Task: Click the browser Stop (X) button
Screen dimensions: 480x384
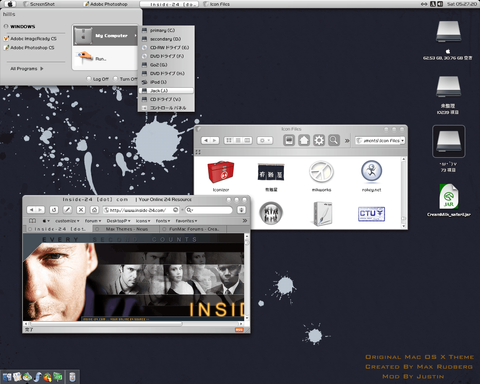Action: 81,210
